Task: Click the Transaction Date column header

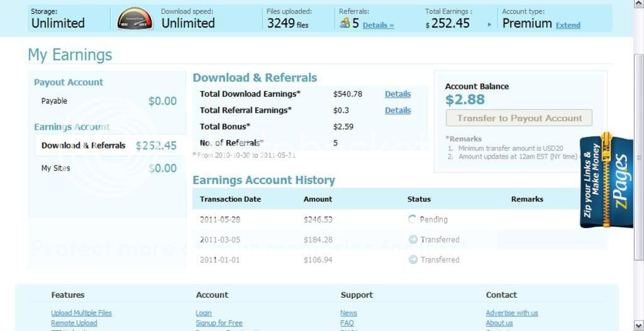Action: pos(230,199)
